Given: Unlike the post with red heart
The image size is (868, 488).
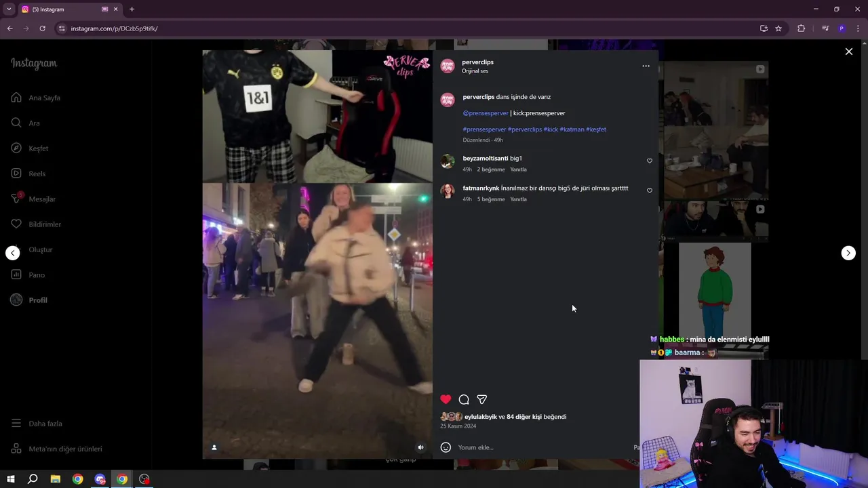Looking at the screenshot, I should click(446, 399).
